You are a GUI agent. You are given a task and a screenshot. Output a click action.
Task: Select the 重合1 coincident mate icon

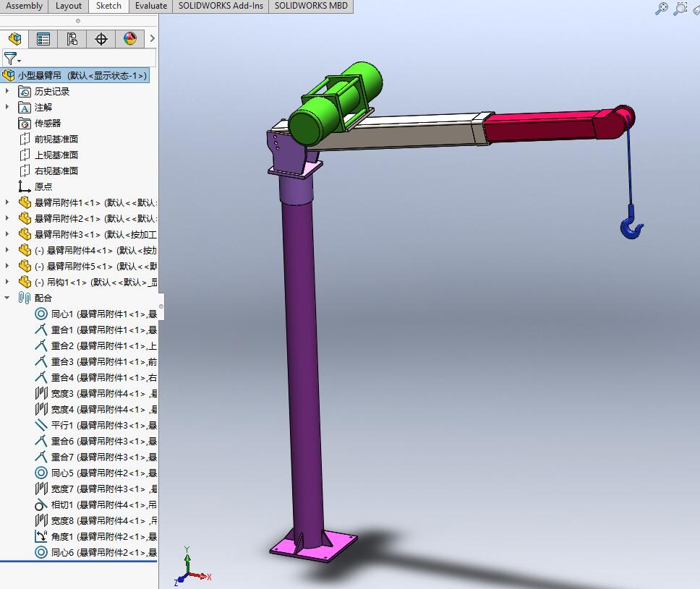pos(41,330)
